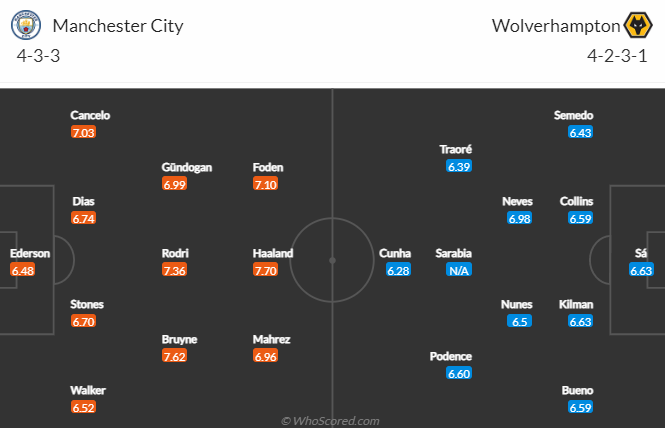Click Neves's 6.98 rating badge
Screen dimensions: 665x428
tap(520, 218)
